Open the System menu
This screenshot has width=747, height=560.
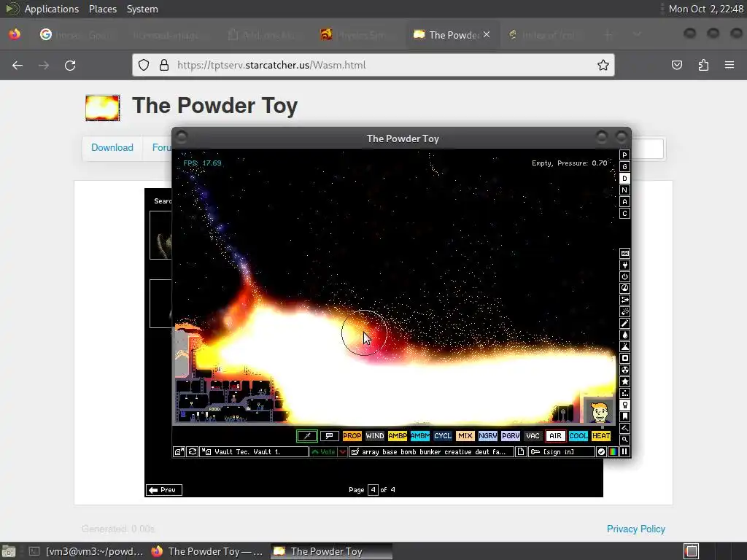pyautogui.click(x=142, y=9)
